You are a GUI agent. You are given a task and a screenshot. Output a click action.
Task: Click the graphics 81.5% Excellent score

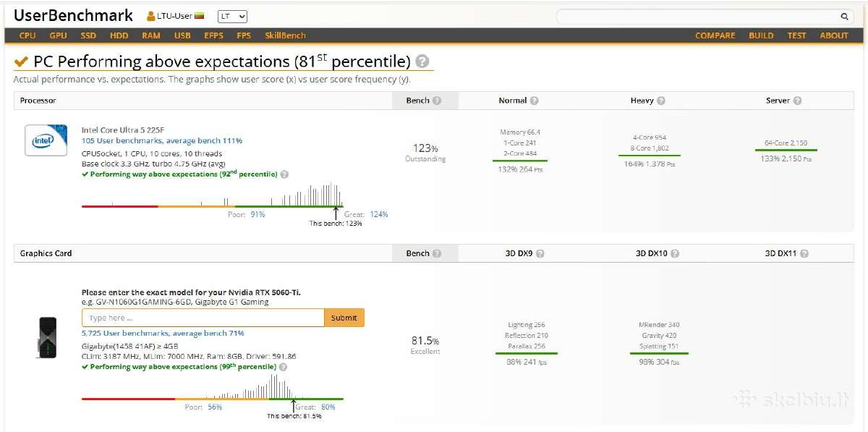[x=425, y=345]
